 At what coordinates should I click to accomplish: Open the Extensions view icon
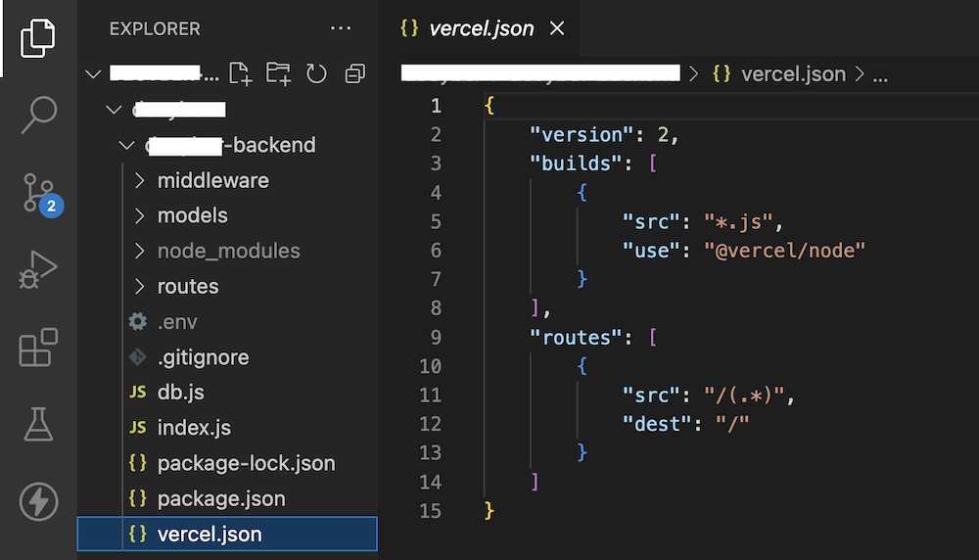click(x=37, y=348)
